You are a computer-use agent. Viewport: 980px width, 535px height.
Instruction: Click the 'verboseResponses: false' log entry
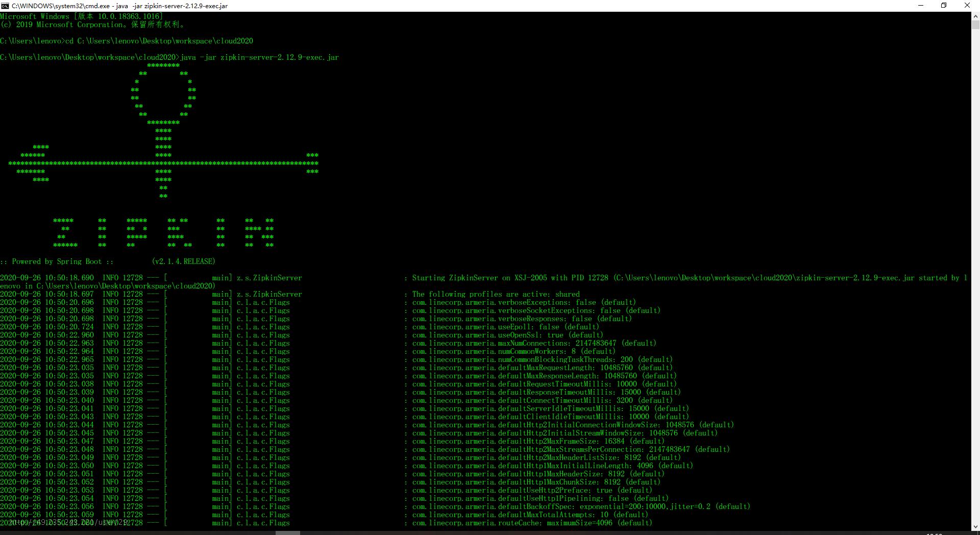(x=522, y=319)
